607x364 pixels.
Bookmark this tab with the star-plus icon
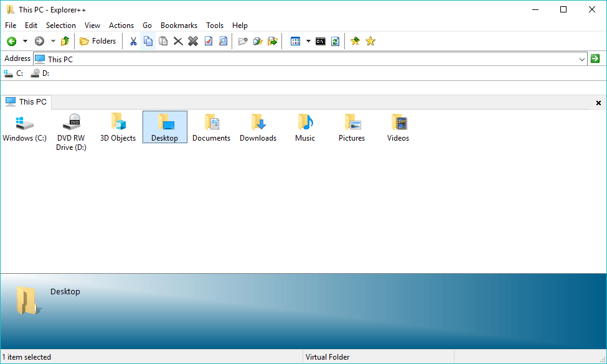[x=355, y=41]
